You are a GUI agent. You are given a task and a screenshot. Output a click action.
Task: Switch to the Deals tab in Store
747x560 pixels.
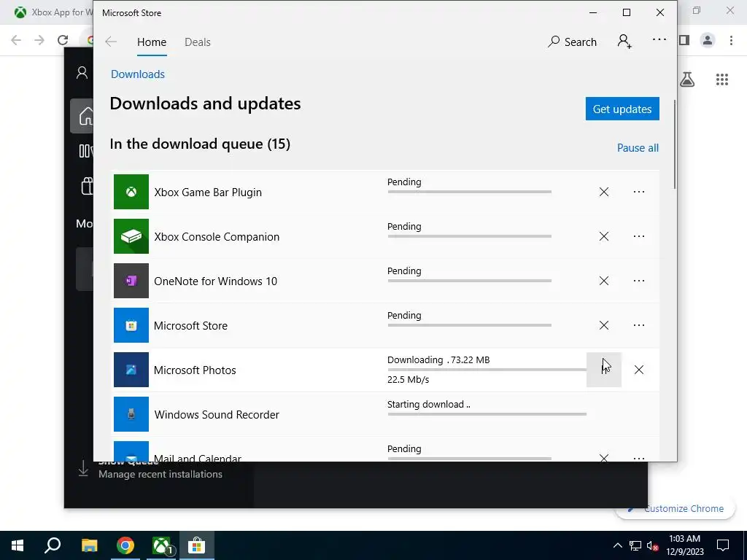click(x=198, y=42)
